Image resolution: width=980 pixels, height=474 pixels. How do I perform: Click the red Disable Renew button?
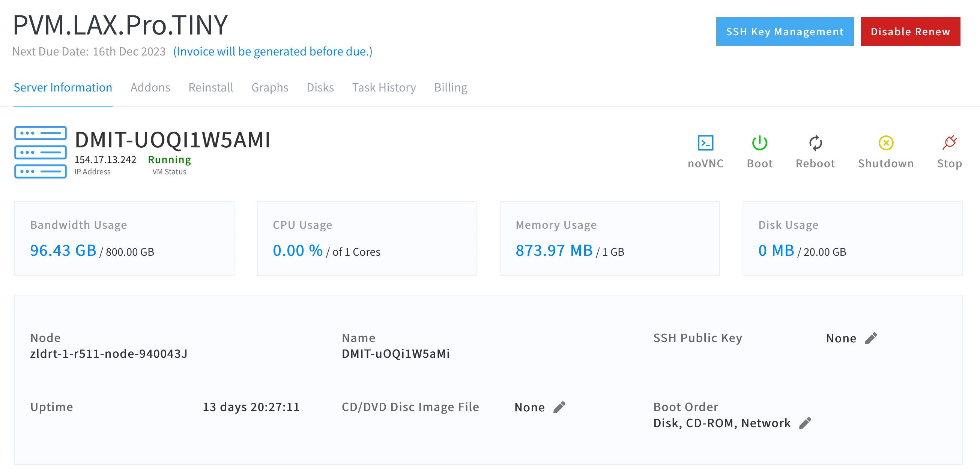coord(910,31)
